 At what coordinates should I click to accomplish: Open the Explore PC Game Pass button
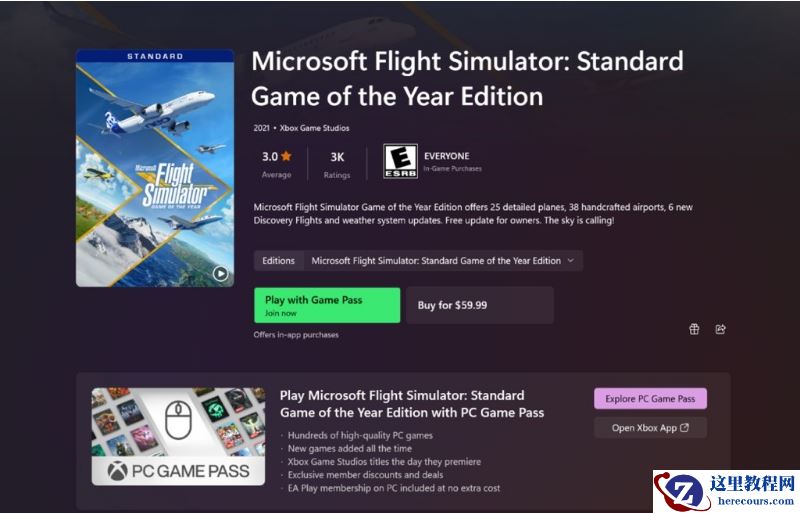tap(650, 399)
